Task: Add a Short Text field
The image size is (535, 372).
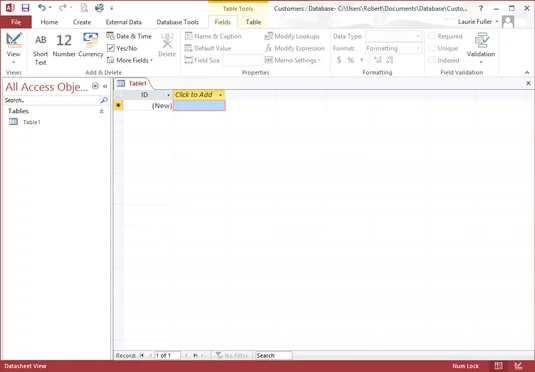Action: pos(40,49)
